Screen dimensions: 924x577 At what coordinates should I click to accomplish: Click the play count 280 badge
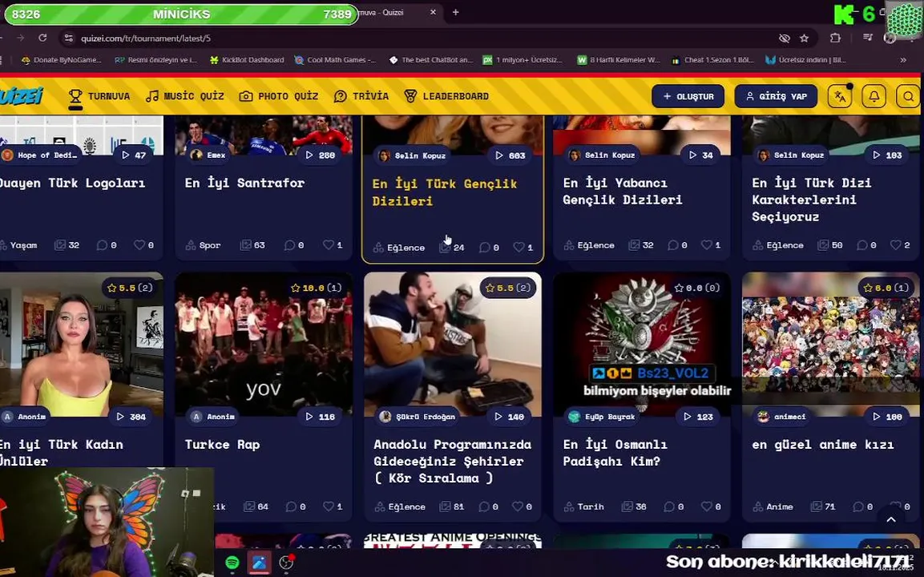[321, 155]
